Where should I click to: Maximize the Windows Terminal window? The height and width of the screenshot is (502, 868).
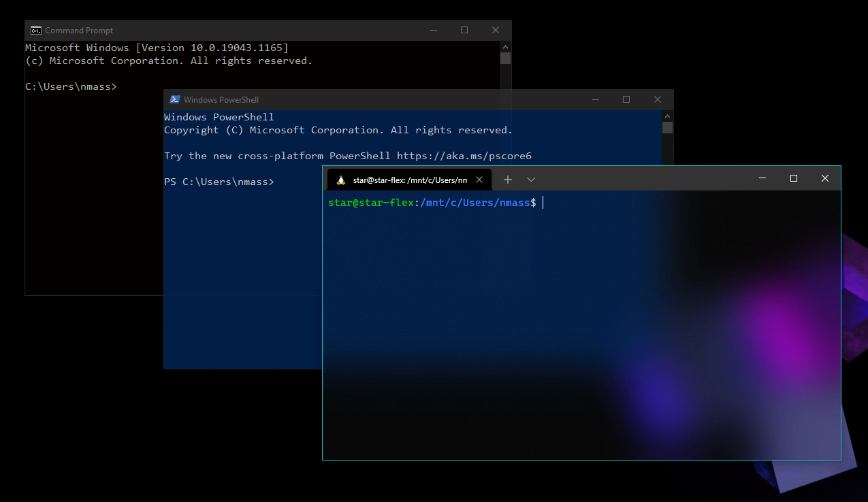point(794,178)
